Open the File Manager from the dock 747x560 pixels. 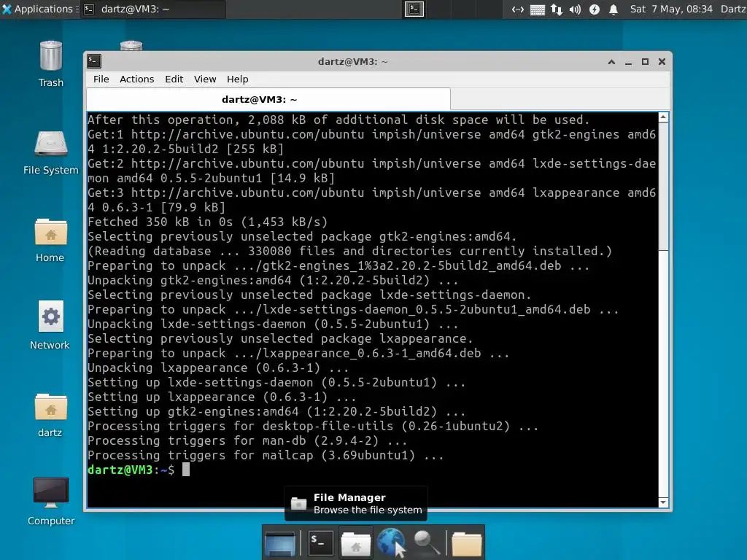point(355,542)
